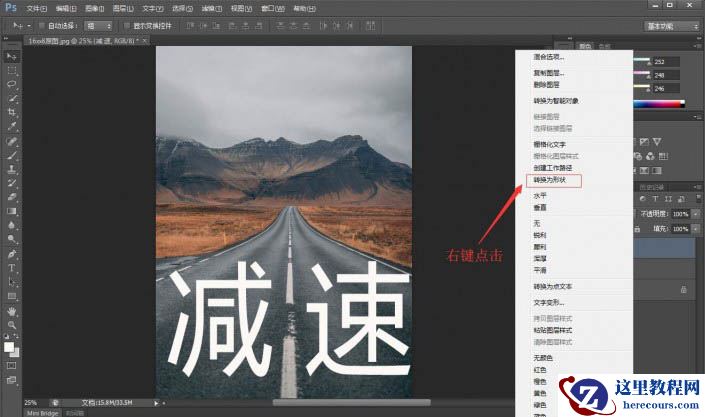Choose 复制图层... in the context menu

pyautogui.click(x=549, y=73)
